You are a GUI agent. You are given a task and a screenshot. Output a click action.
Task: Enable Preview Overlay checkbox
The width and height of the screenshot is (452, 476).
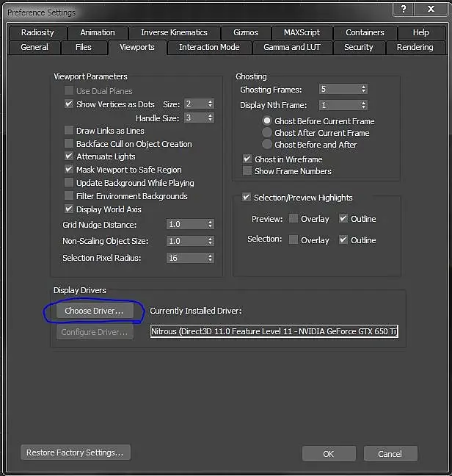(x=294, y=219)
